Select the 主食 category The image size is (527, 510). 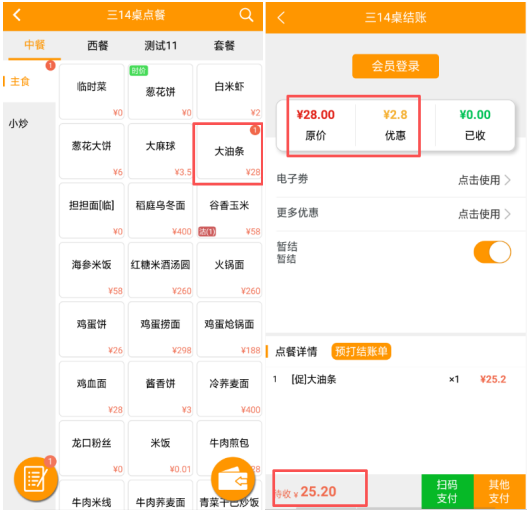[x=29, y=81]
